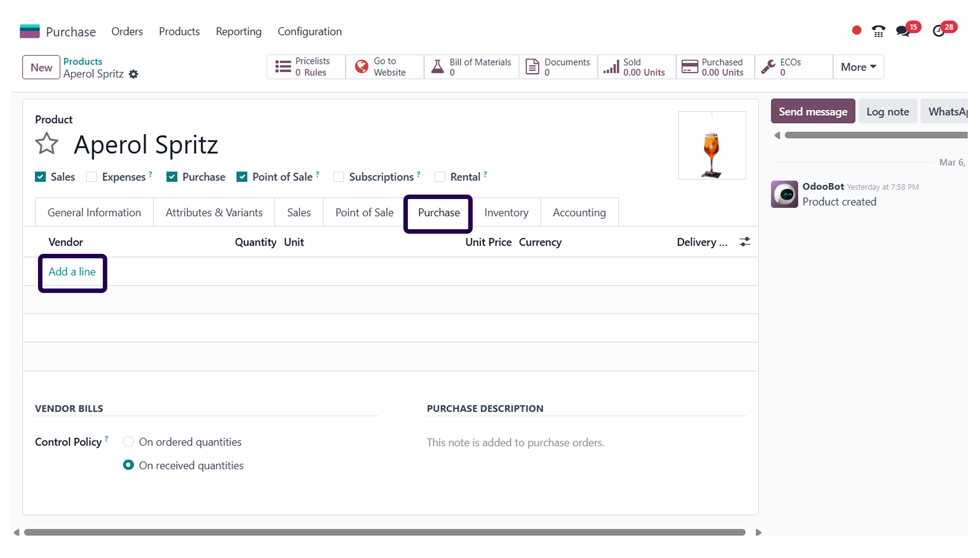This screenshot has width=980, height=558.
Task: Open the vendor list column settings icon
Action: click(744, 242)
